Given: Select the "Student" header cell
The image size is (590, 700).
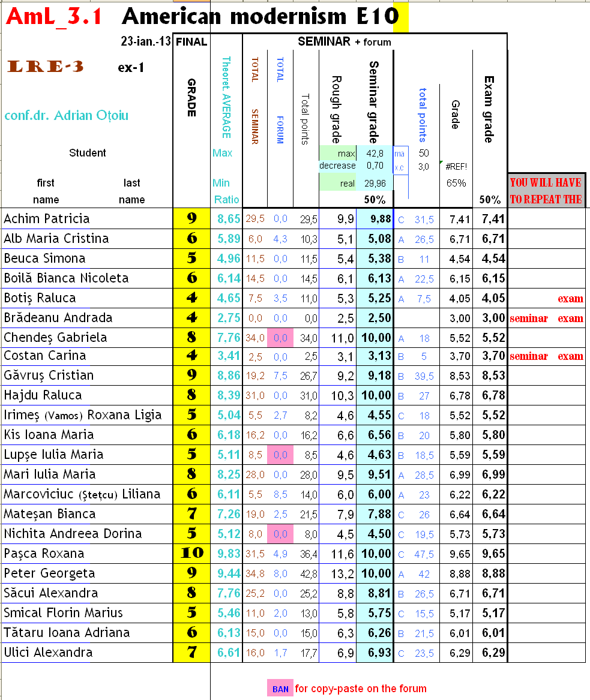Looking at the screenshot, I should click(88, 153).
